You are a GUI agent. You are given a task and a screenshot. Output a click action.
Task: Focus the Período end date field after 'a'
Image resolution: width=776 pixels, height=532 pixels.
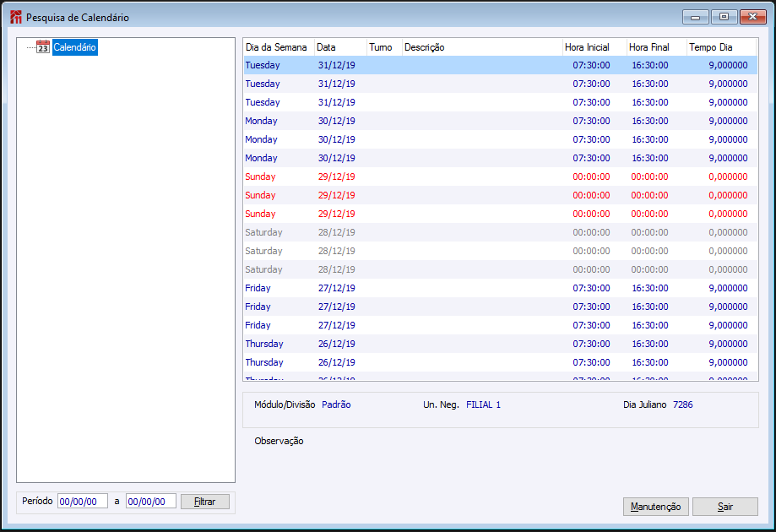[x=151, y=502]
